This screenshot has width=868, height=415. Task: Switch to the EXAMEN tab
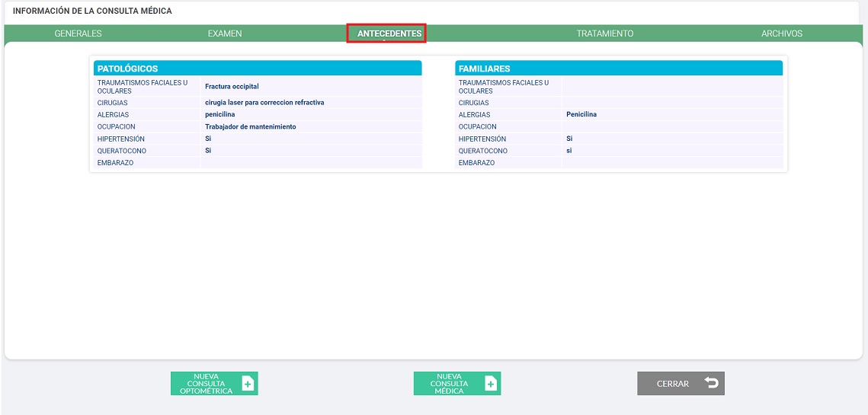[225, 34]
